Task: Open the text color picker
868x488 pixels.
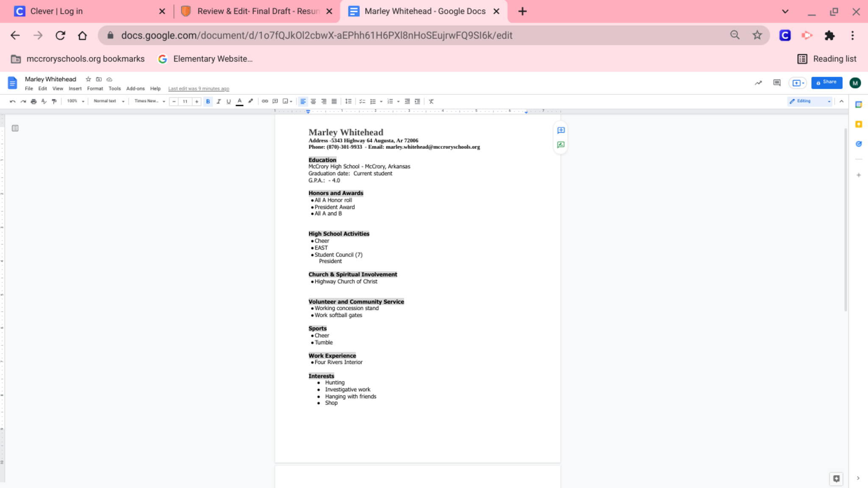Action: pos(239,101)
